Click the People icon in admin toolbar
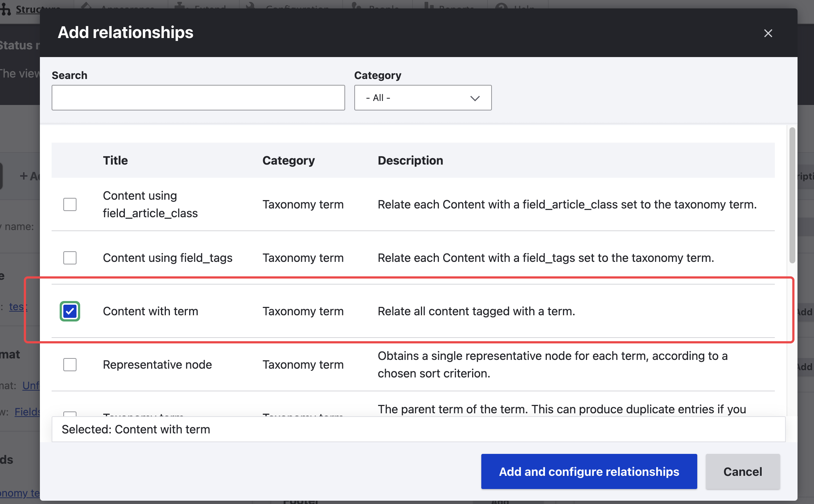The image size is (814, 504). (x=355, y=5)
